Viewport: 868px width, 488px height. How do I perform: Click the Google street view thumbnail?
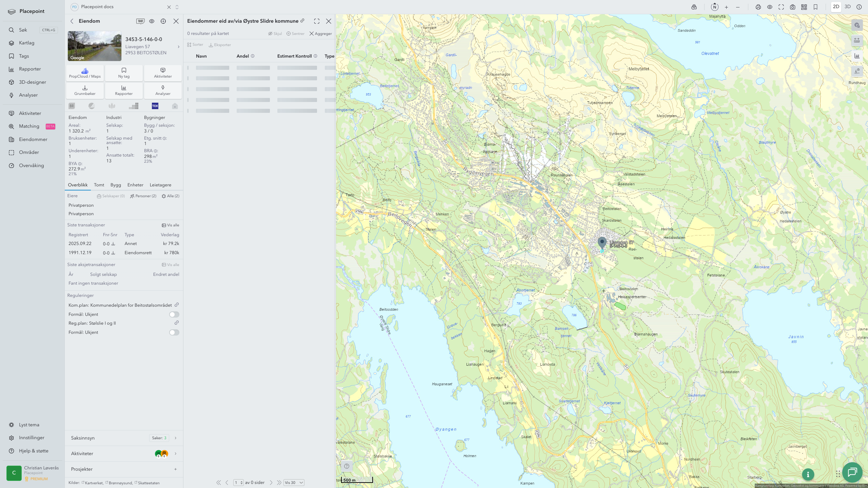click(x=94, y=46)
